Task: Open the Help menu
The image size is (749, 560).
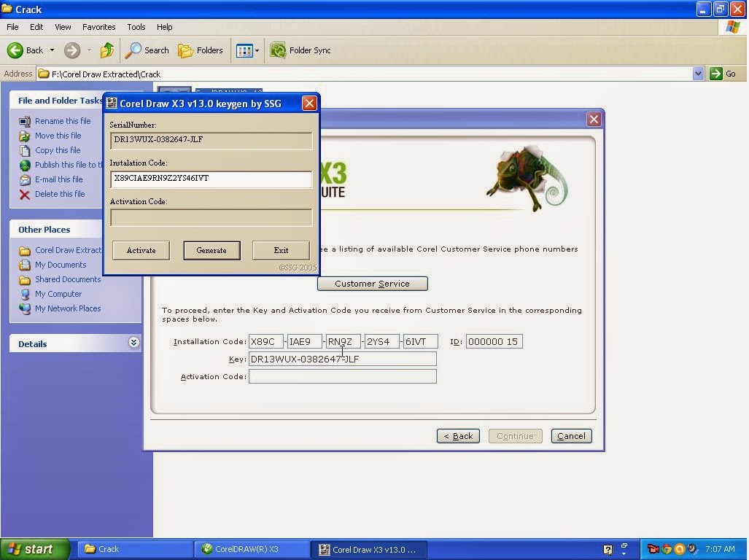Action: tap(164, 27)
